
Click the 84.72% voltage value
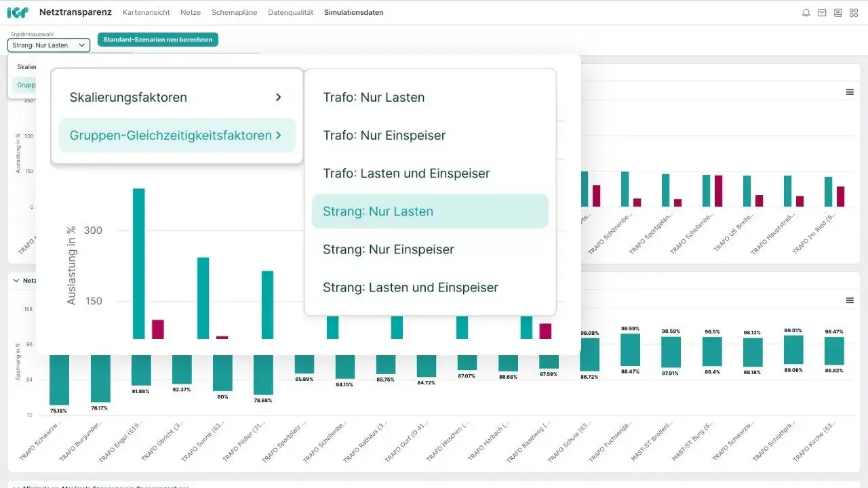[427, 382]
